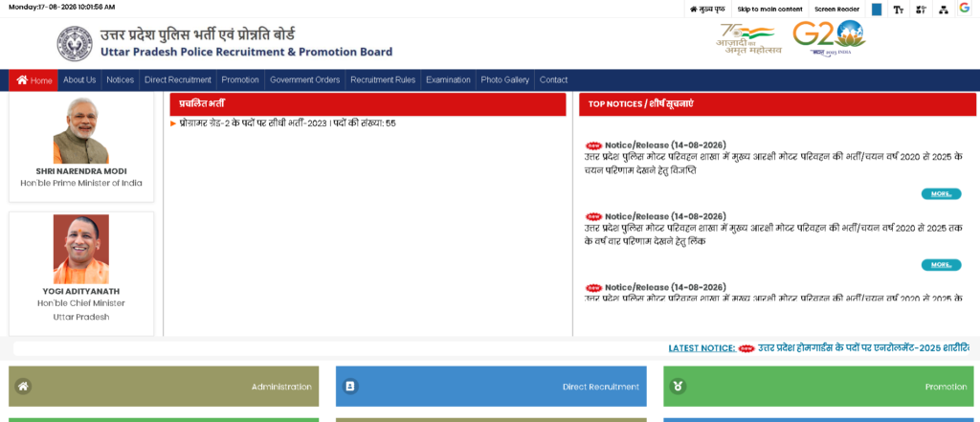980x422 pixels.
Task: Click the LATEST NOTICE label
Action: point(702,348)
